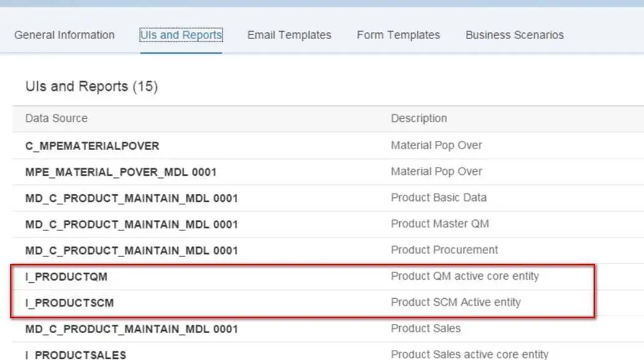Select the I_PRODUCTSCM data source entry
This screenshot has height=360, width=644.
point(69,303)
